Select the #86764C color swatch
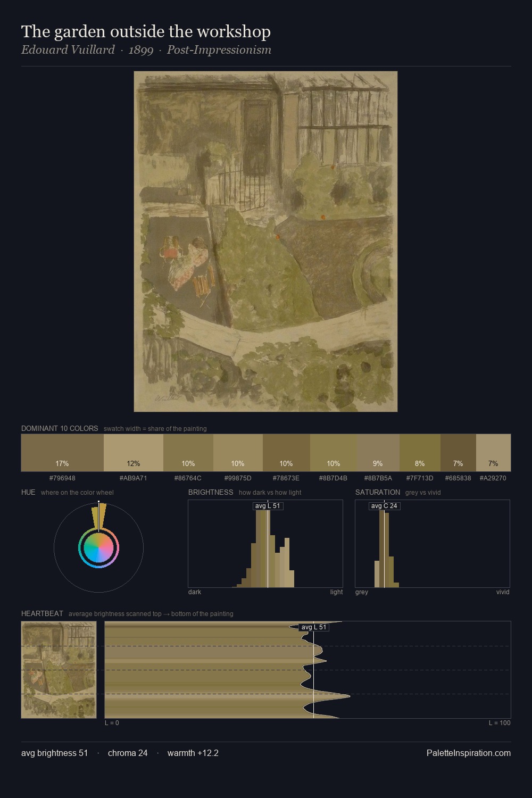The width and height of the screenshot is (532, 798). pyautogui.click(x=188, y=453)
